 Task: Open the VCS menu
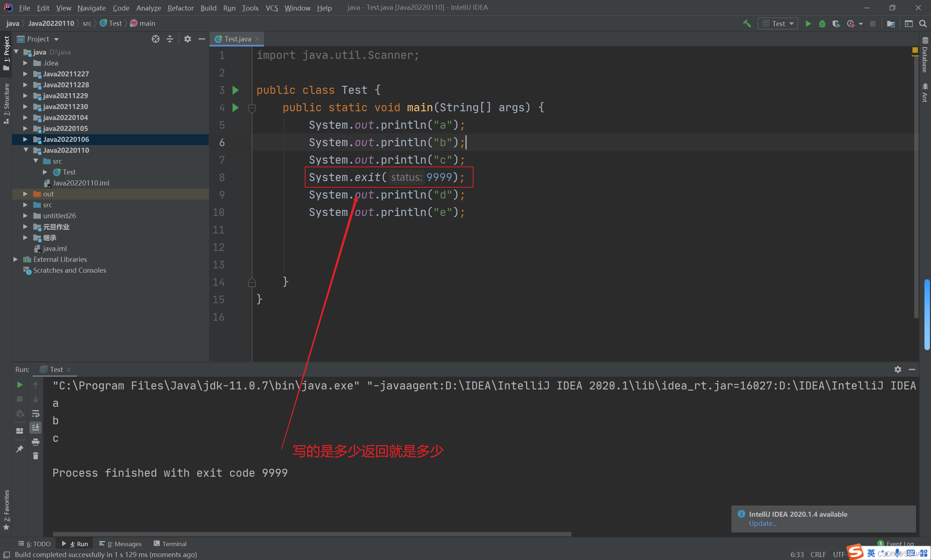[272, 8]
